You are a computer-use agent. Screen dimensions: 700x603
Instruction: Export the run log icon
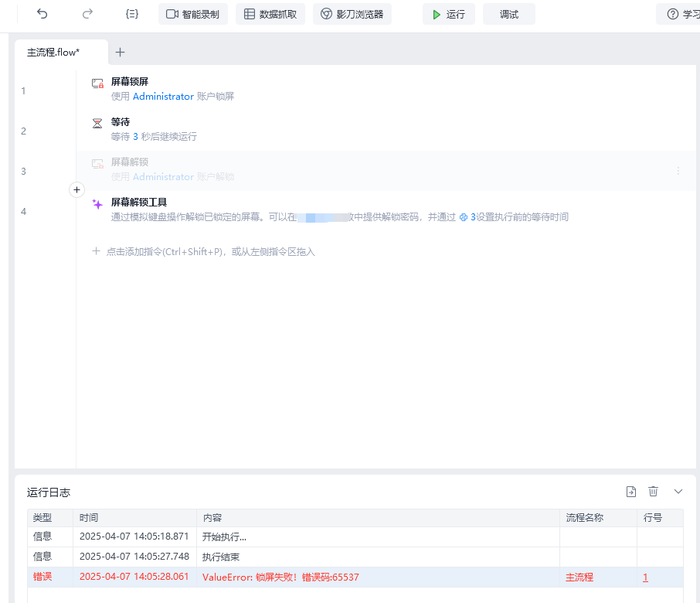click(x=631, y=492)
